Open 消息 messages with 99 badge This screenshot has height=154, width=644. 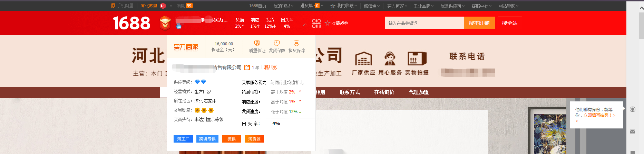point(185,6)
